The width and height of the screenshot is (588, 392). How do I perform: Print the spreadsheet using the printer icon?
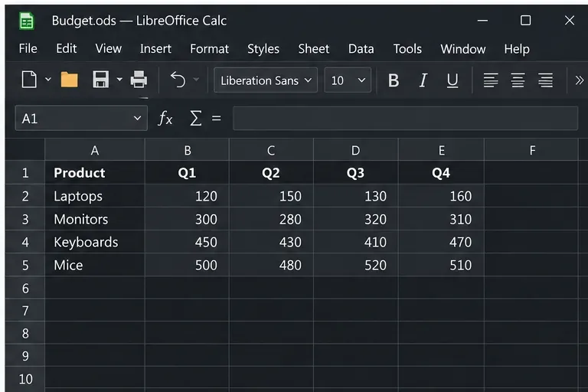tap(139, 80)
